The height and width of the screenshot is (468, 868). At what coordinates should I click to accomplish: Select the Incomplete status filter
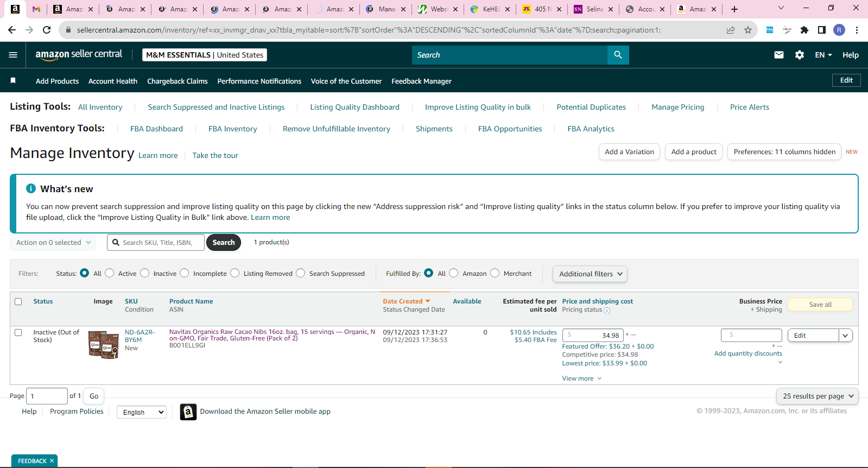[185, 273]
